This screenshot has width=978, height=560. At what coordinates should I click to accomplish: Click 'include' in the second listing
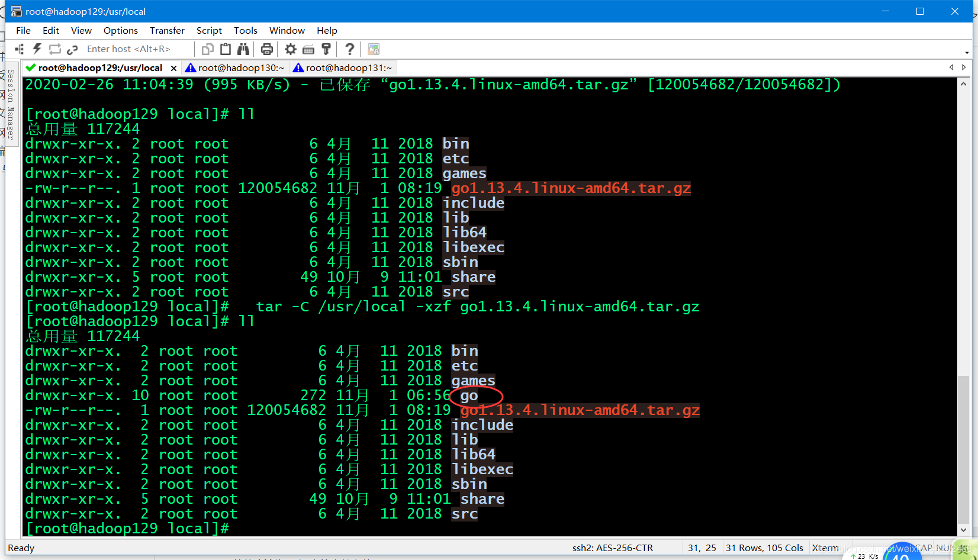[x=482, y=425]
